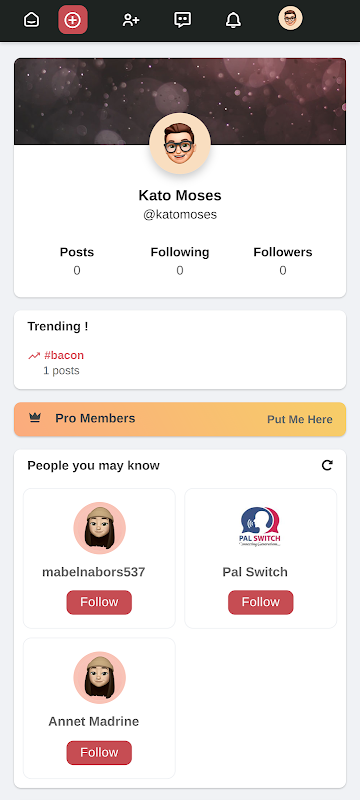Open the messages chat icon
360x800 pixels.
pyautogui.click(x=183, y=20)
